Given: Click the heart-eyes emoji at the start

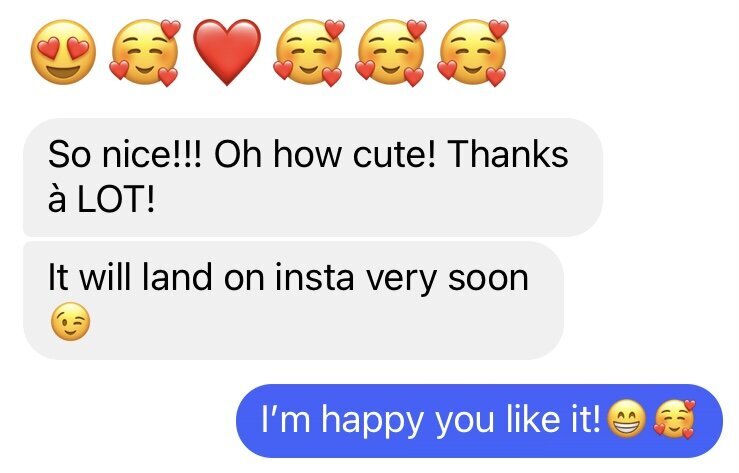Looking at the screenshot, I should point(63,52).
